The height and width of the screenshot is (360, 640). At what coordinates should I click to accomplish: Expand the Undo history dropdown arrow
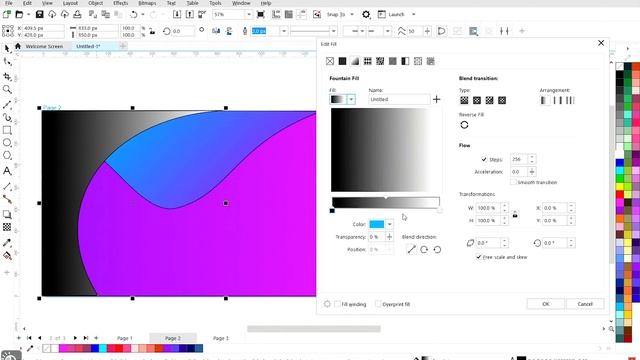(x=142, y=14)
